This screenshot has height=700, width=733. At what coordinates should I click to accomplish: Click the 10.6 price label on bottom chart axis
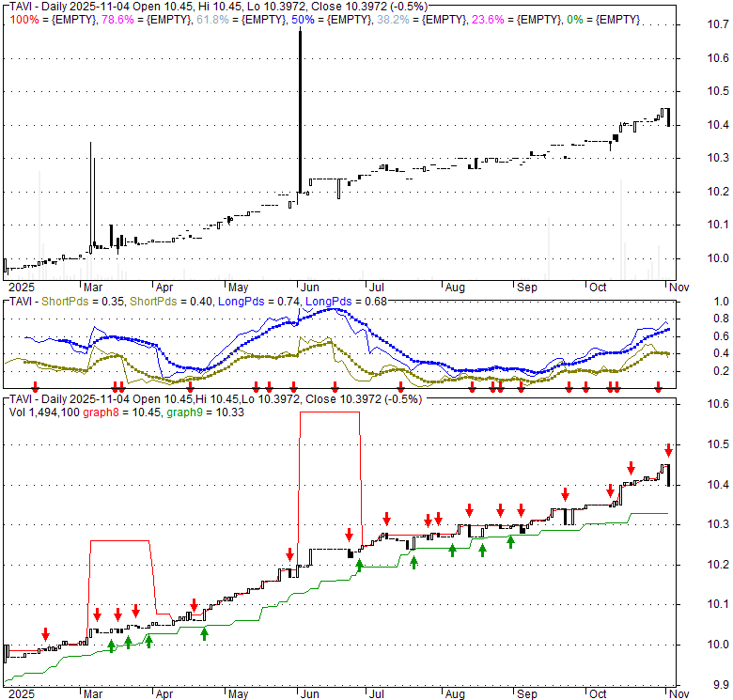coord(718,404)
